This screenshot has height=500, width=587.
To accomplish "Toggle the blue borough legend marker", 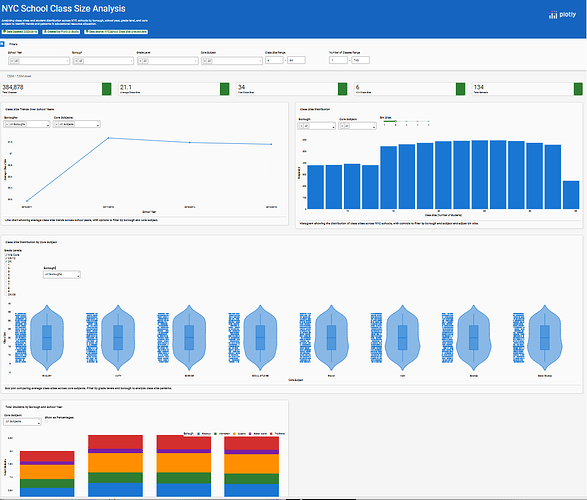I will click(198, 434).
